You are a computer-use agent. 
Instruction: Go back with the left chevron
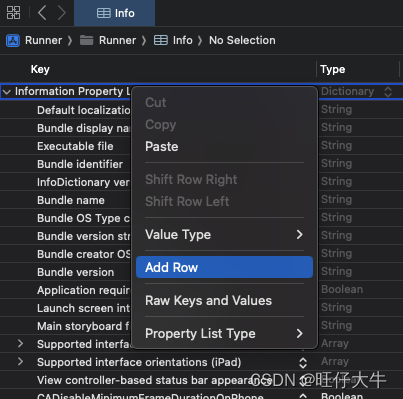click(42, 13)
